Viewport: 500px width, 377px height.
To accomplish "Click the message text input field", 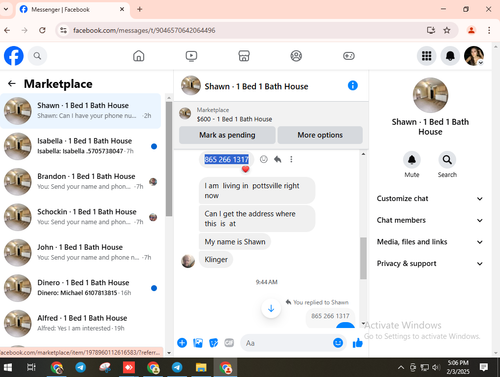I will pyautogui.click(x=287, y=343).
